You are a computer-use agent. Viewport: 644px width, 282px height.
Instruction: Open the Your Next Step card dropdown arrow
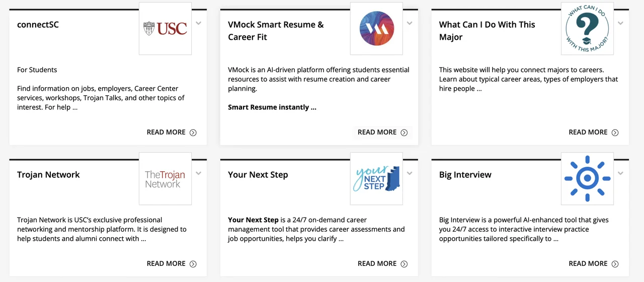[x=410, y=174]
